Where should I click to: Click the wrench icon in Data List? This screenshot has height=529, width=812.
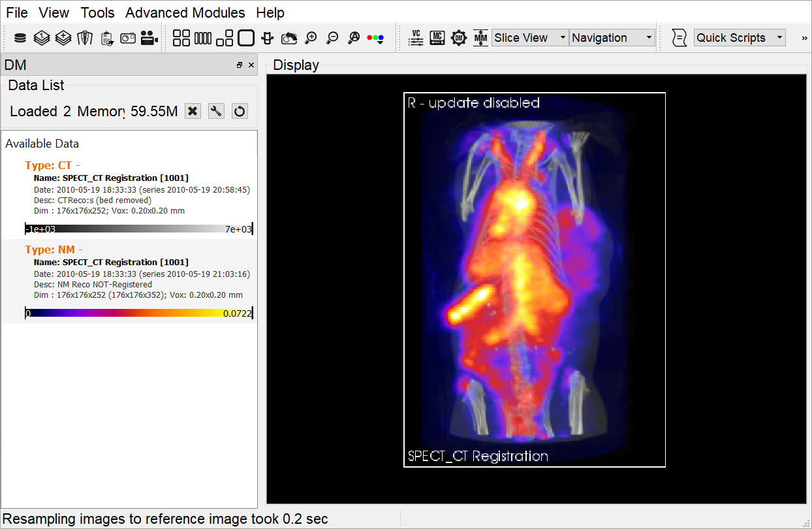pos(216,111)
